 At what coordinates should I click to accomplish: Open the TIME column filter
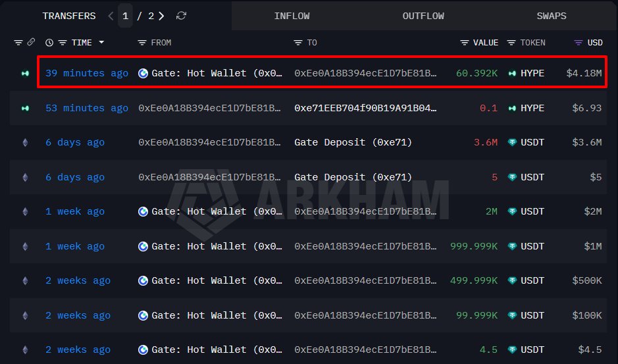point(63,43)
